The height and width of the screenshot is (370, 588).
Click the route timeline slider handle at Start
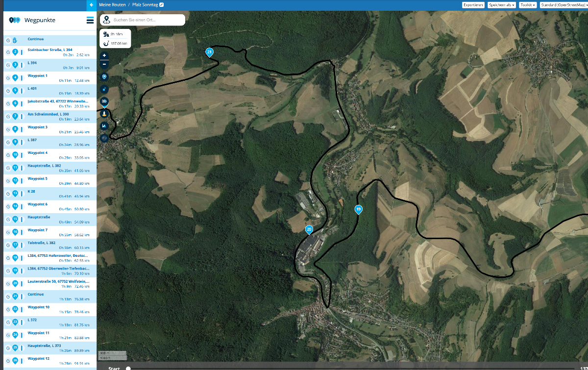click(128, 368)
